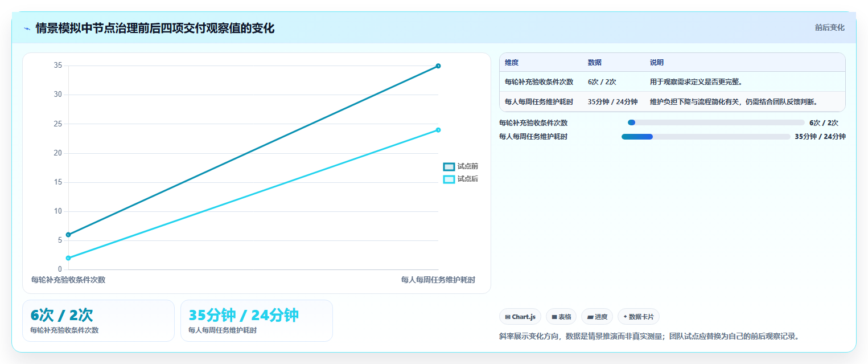
Task: Click the 每轮补充验收条件次数 progress bar
Action: point(716,122)
